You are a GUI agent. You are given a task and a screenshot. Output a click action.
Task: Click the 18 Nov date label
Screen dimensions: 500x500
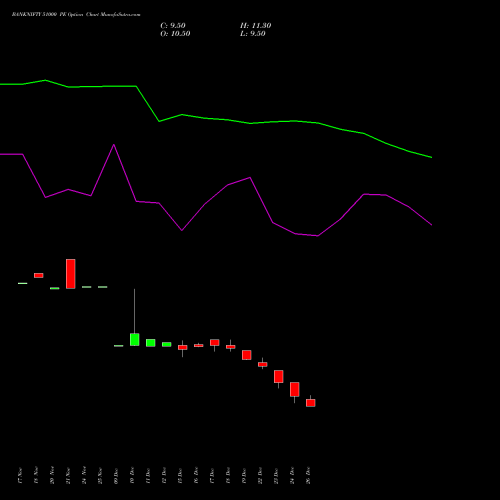(36, 475)
